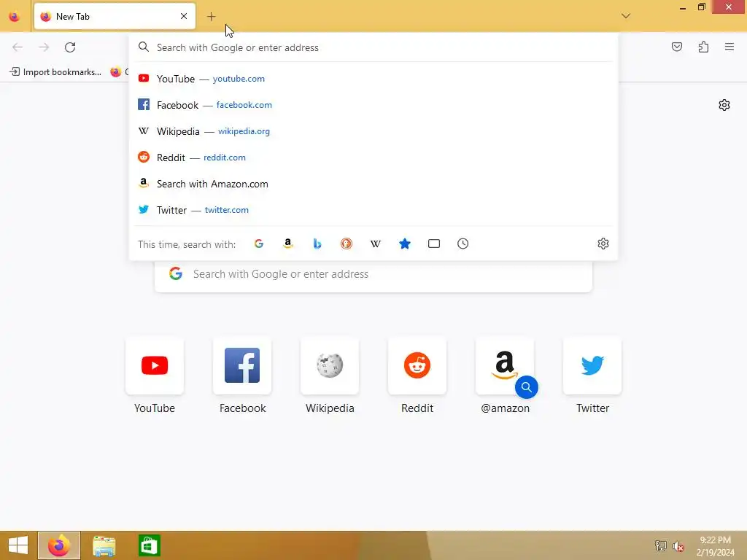Click the muted volume tray icon
This screenshot has height=560, width=747.
[x=678, y=545]
